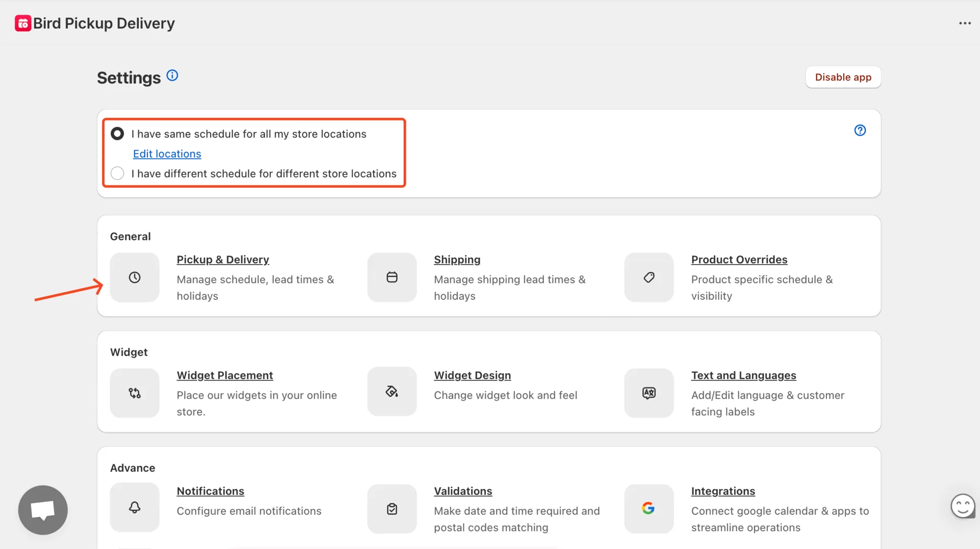Viewport: 980px width, 549px height.
Task: Click the Shipping calendar icon
Action: [392, 277]
